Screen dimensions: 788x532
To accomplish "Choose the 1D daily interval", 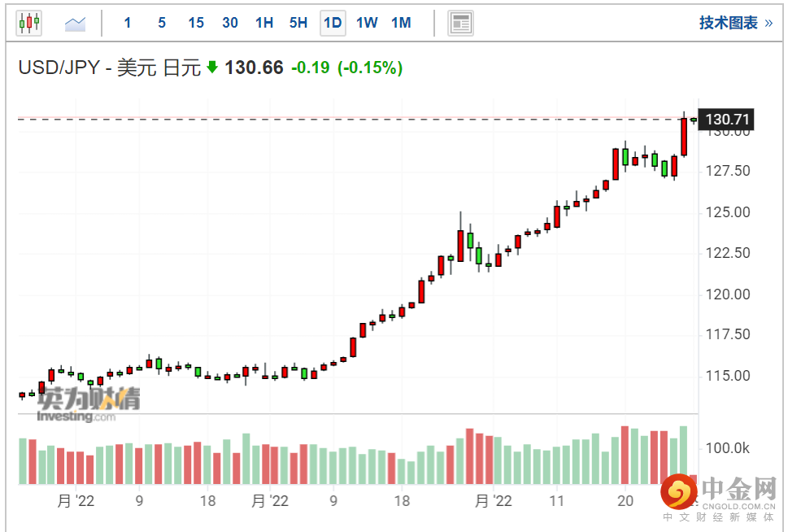I will [333, 23].
